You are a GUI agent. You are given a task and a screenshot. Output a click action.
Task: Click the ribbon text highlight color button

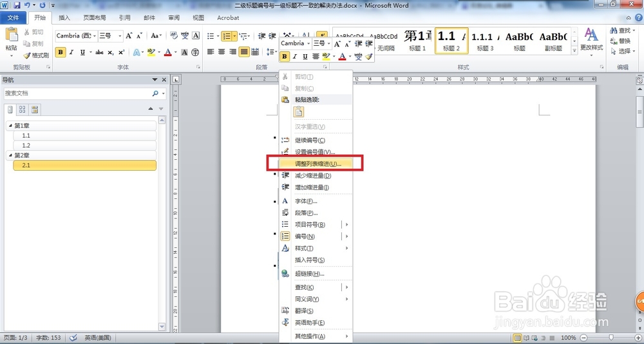point(150,52)
